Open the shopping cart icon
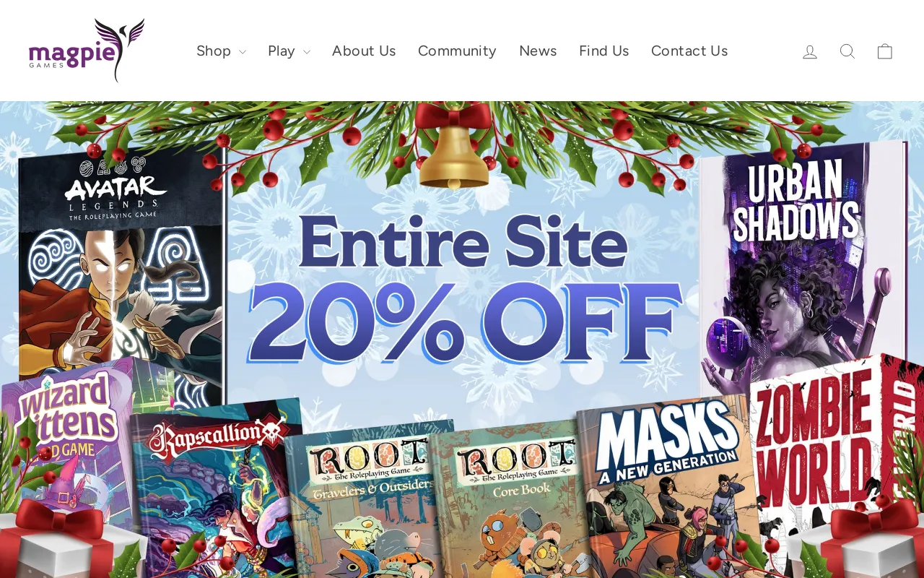The image size is (924, 578). pyautogui.click(x=885, y=51)
